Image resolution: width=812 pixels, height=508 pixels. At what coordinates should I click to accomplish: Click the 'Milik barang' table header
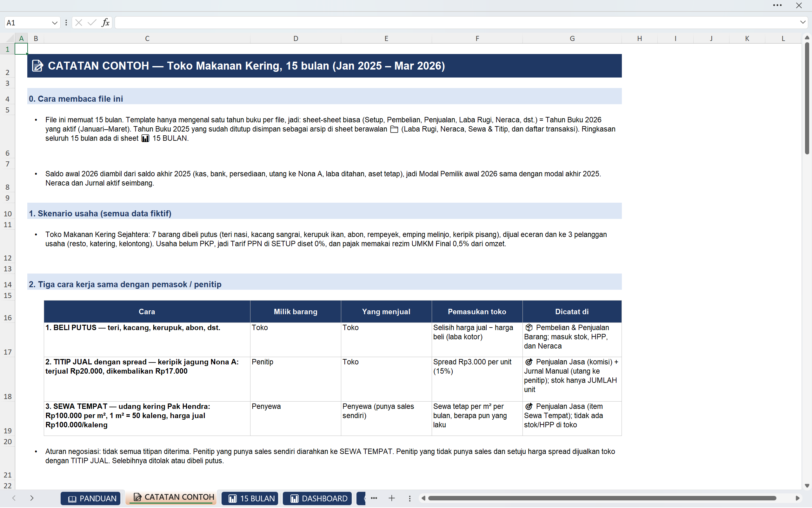pyautogui.click(x=296, y=311)
